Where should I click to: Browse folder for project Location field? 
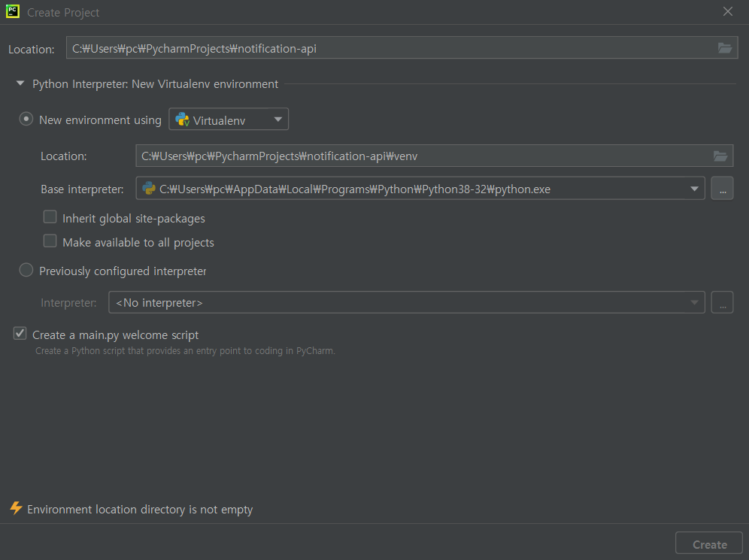[x=725, y=48]
